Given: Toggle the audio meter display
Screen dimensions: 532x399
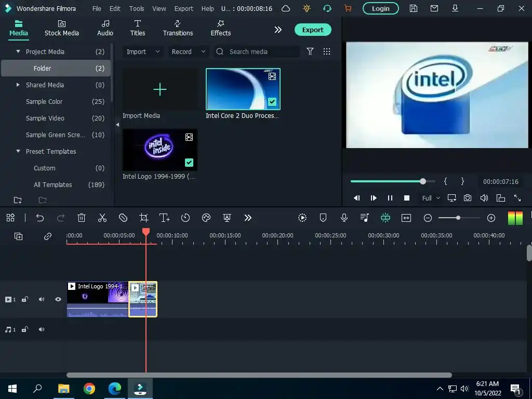Looking at the screenshot, I should [515, 218].
